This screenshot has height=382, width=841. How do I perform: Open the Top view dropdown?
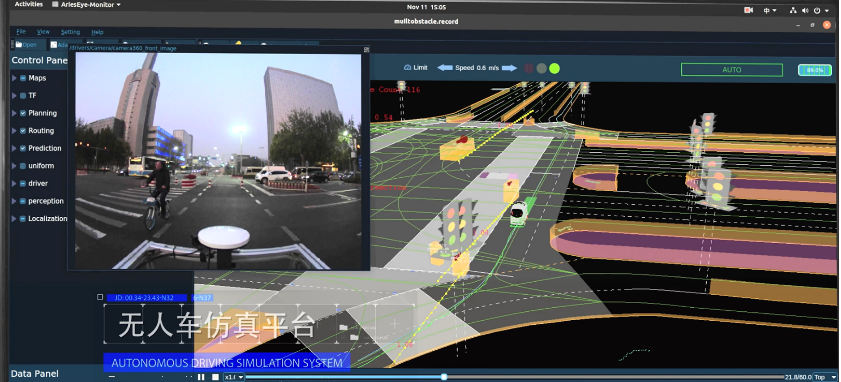coord(825,377)
